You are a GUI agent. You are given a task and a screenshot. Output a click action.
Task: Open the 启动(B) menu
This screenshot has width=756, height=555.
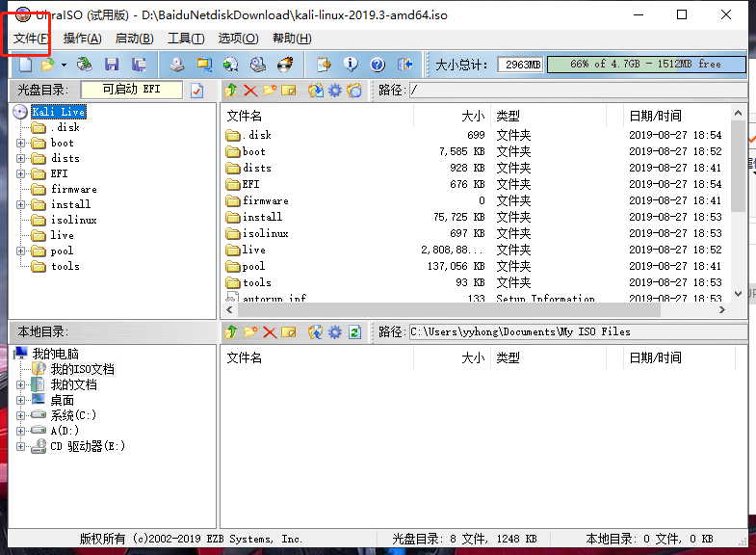tap(135, 39)
